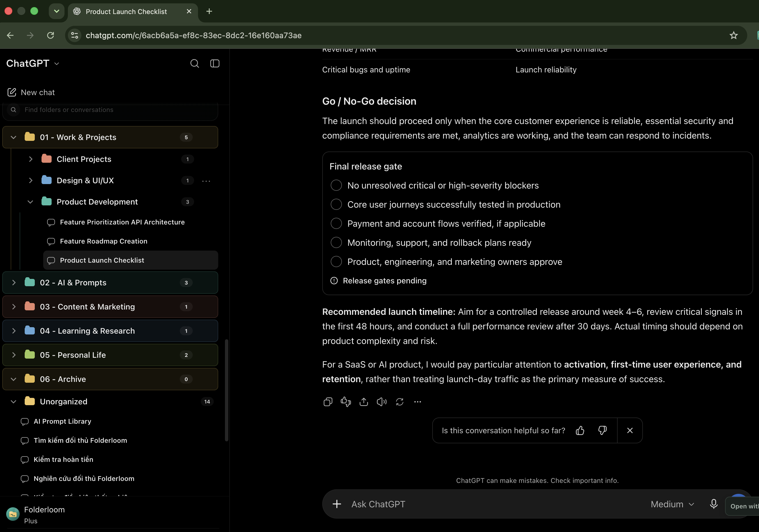Open Feature Prioritization API Architecture chat

click(131, 222)
